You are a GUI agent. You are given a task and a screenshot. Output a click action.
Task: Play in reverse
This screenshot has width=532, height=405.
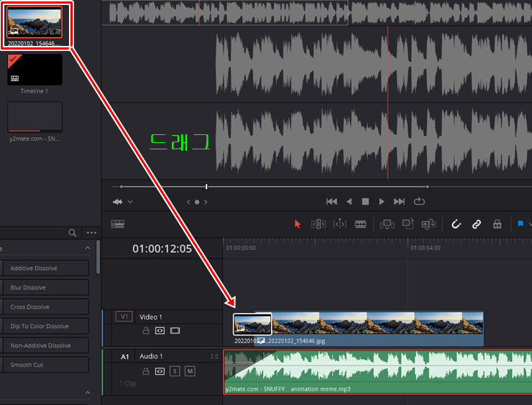(349, 202)
